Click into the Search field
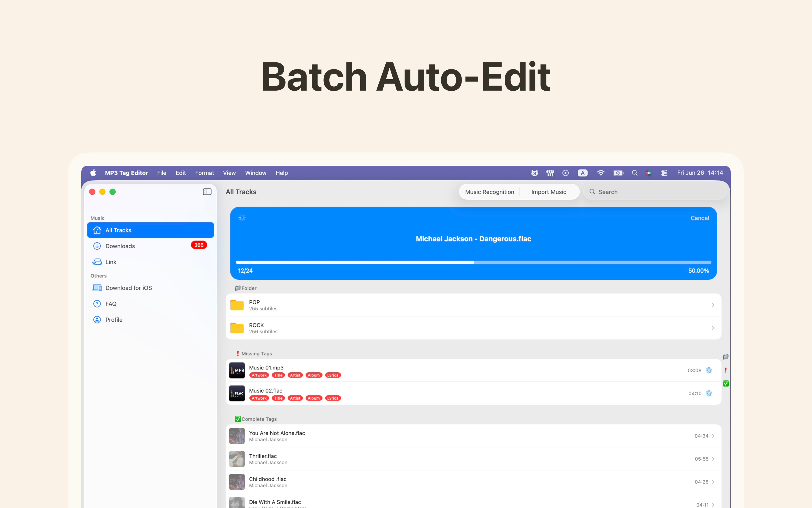 (x=655, y=192)
